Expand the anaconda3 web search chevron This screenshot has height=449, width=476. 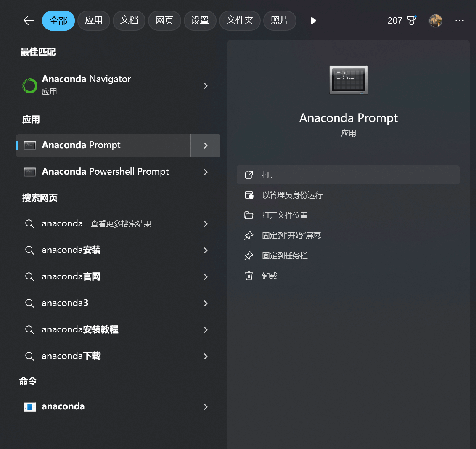point(206,303)
